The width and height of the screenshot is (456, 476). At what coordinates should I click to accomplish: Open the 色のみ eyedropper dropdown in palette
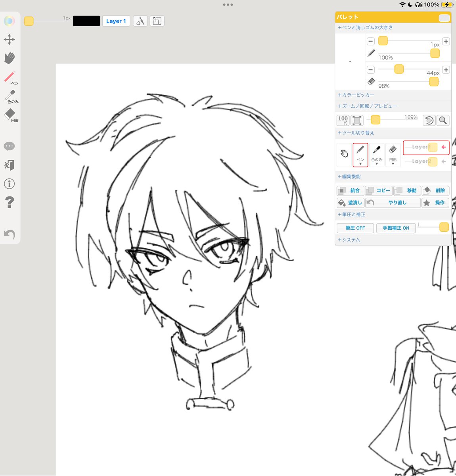377,155
